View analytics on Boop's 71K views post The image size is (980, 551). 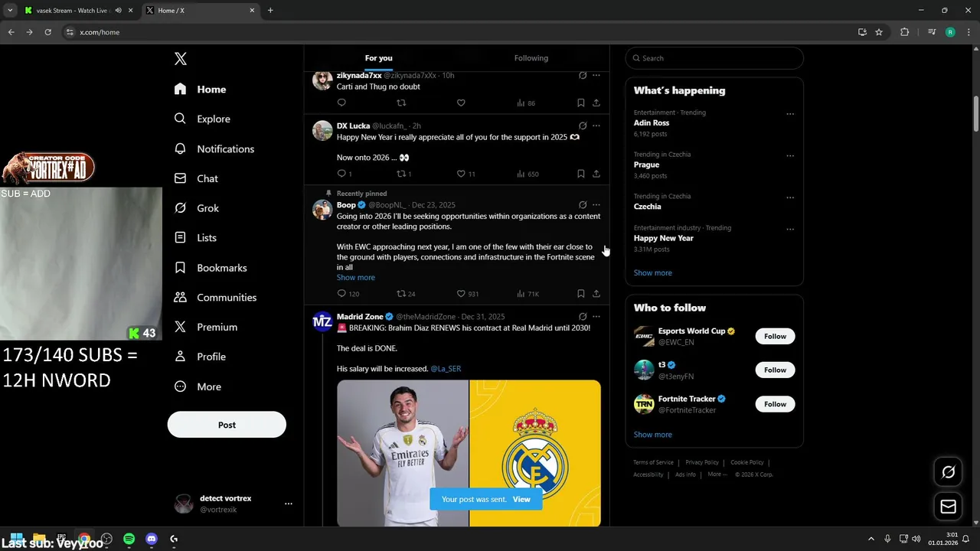(528, 293)
